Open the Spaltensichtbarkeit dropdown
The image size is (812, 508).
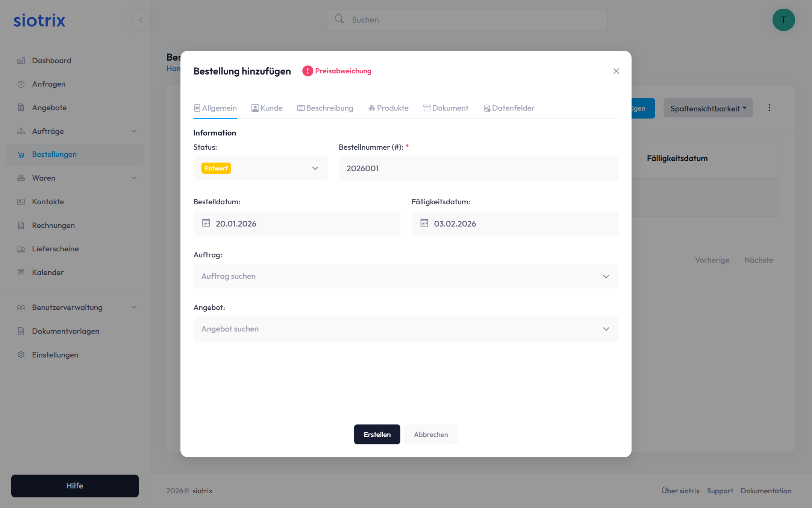708,108
